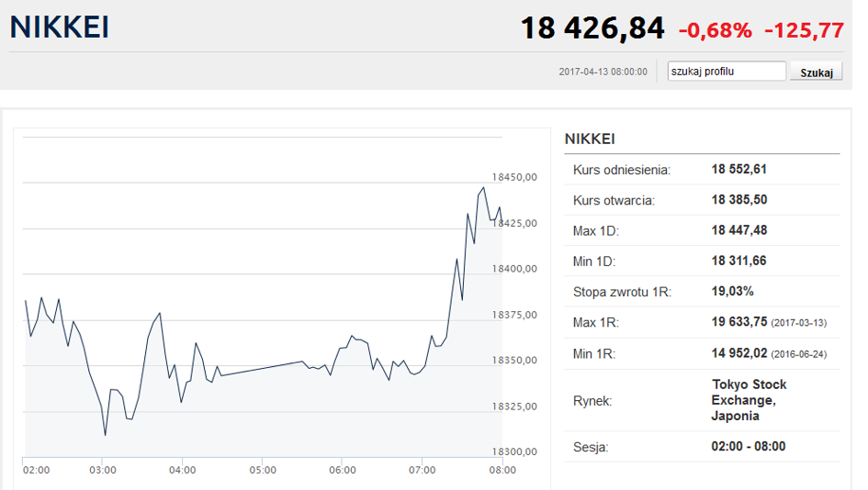This screenshot has width=868, height=490.
Task: Click the 02:00 time axis label
Action: coord(36,470)
